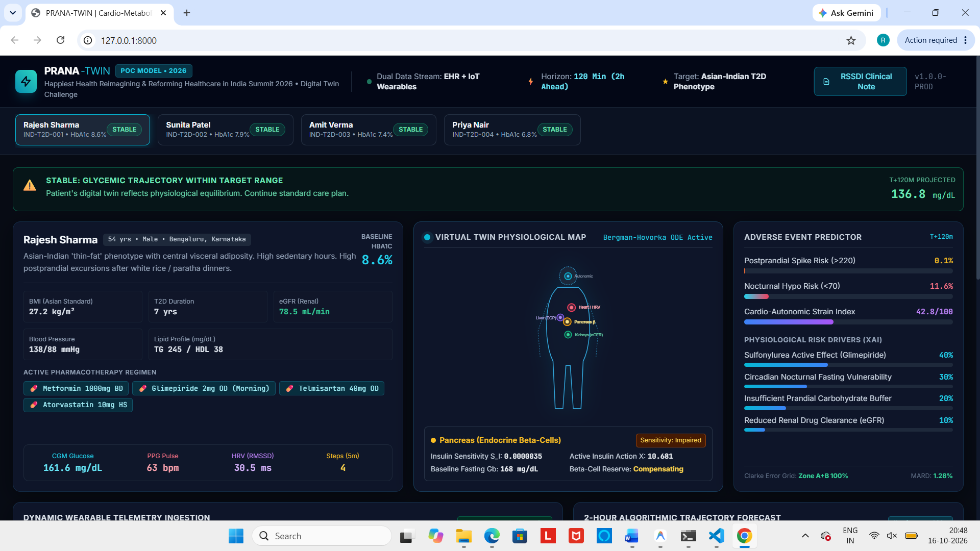Click the Ask Gemini button
The height and width of the screenshot is (551, 980).
[x=846, y=13]
